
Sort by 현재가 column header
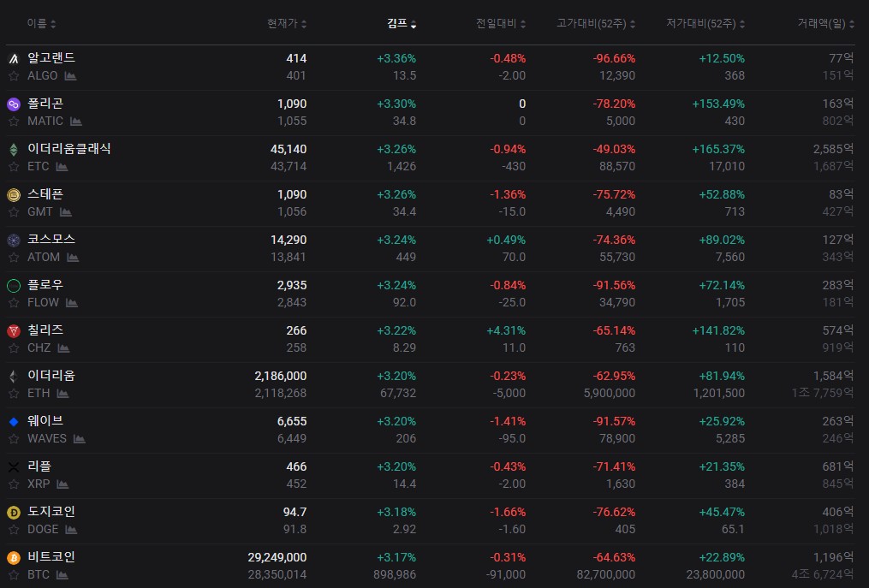click(x=287, y=23)
